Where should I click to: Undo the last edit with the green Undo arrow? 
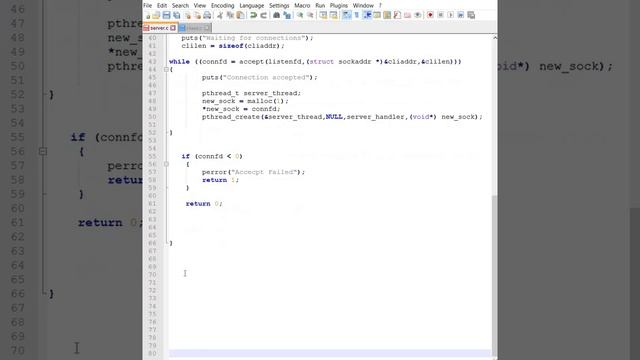click(x=253, y=15)
